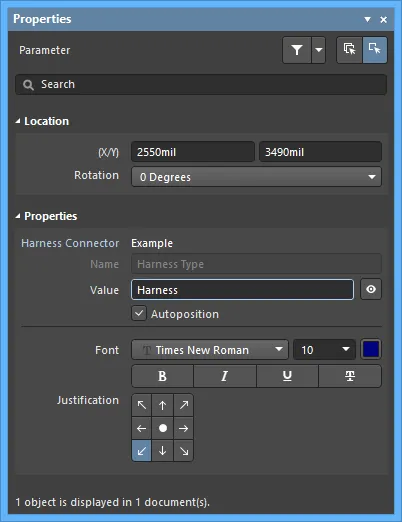The height and width of the screenshot is (522, 402).
Task: Open the Rotation dropdown
Action: [256, 177]
